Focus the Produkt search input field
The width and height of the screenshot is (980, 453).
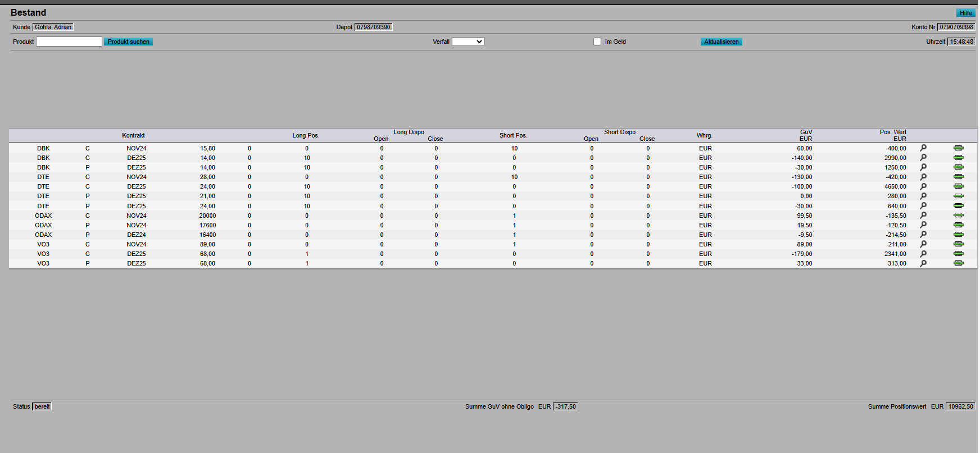tap(69, 42)
